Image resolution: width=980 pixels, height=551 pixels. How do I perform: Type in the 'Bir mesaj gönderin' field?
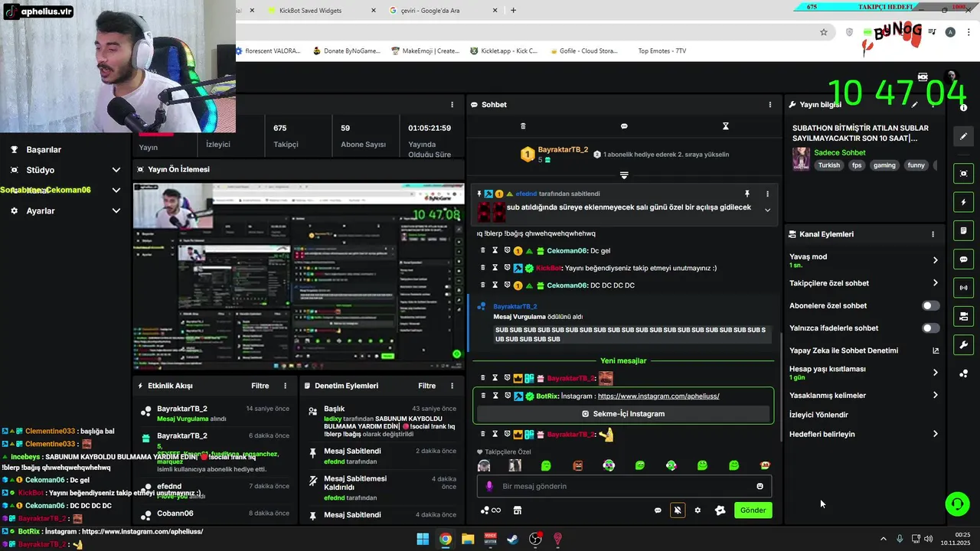624,486
